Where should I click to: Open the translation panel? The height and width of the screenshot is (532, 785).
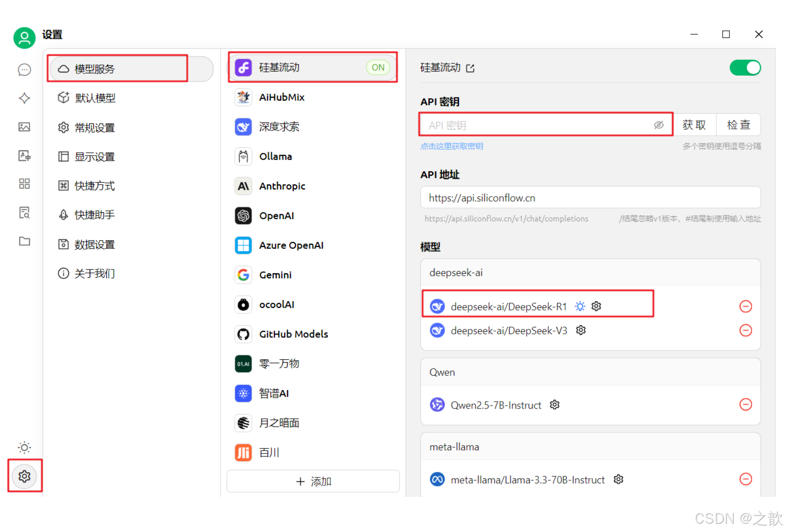24,156
